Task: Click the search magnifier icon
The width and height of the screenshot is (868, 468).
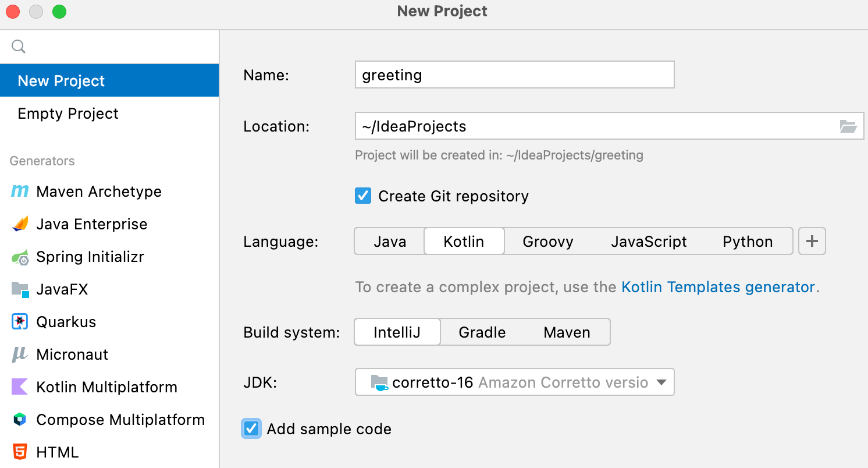Action: [x=19, y=47]
